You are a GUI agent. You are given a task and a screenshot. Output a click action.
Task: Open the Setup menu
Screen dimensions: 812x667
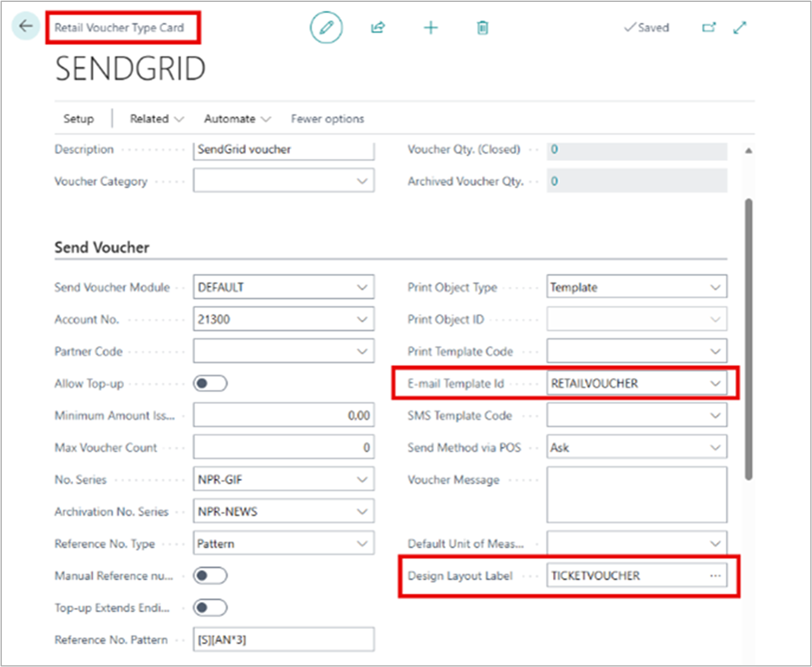click(x=79, y=119)
